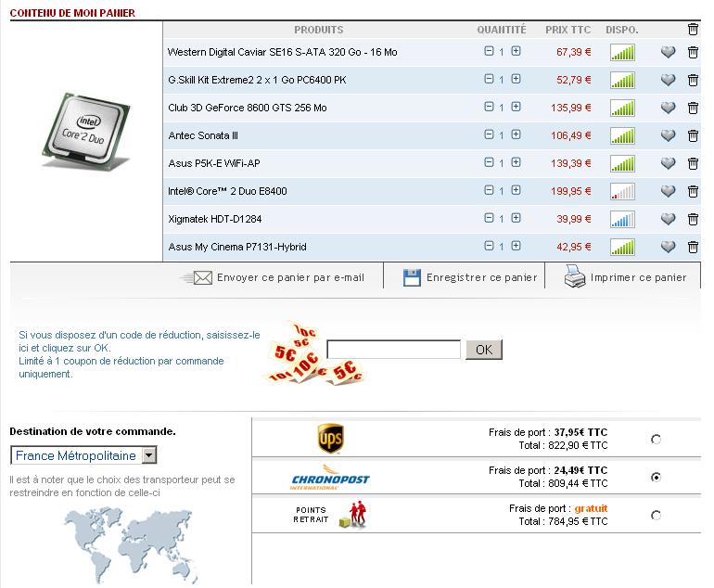Click Envoyer ce panier par e-mail
The height and width of the screenshot is (588, 714).
coord(290,277)
